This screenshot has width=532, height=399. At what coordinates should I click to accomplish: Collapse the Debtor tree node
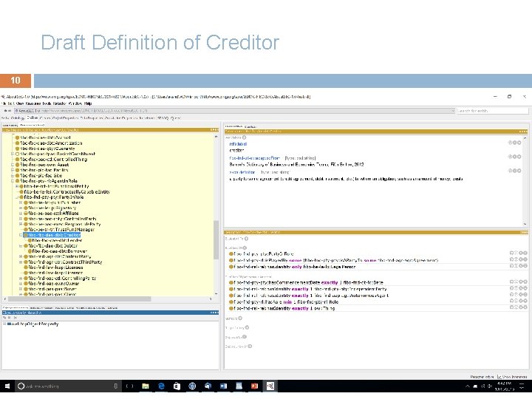[x=21, y=245]
